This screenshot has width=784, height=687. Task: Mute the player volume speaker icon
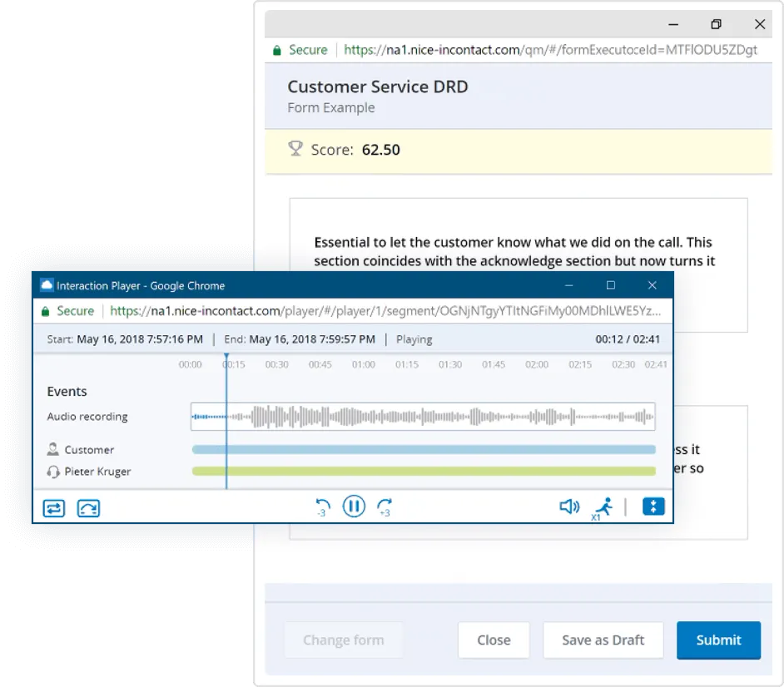pyautogui.click(x=569, y=507)
